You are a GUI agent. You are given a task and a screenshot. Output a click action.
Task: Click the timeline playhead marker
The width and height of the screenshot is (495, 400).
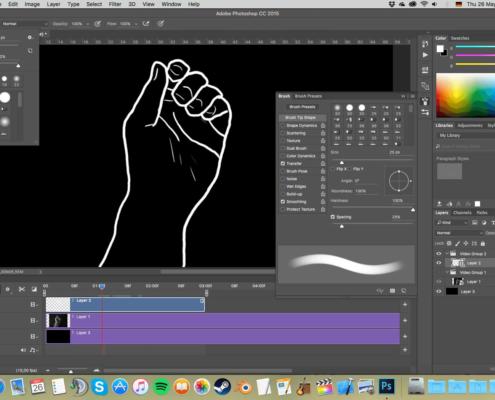click(x=102, y=286)
